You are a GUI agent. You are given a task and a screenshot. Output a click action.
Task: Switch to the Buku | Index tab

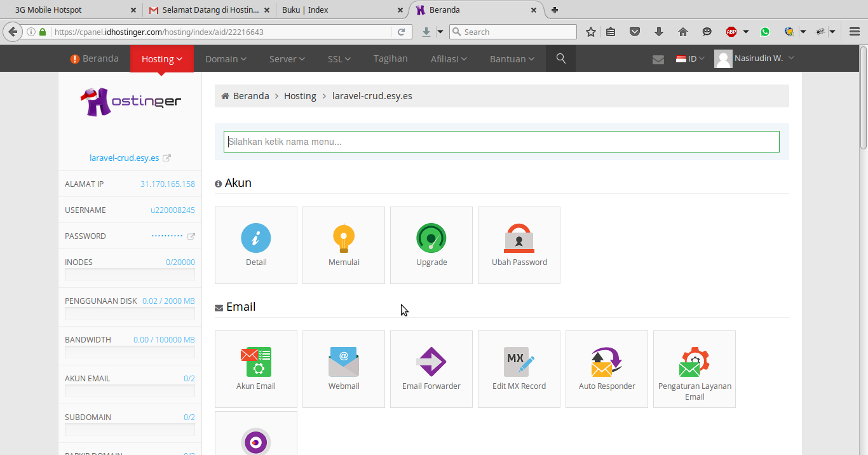341,10
